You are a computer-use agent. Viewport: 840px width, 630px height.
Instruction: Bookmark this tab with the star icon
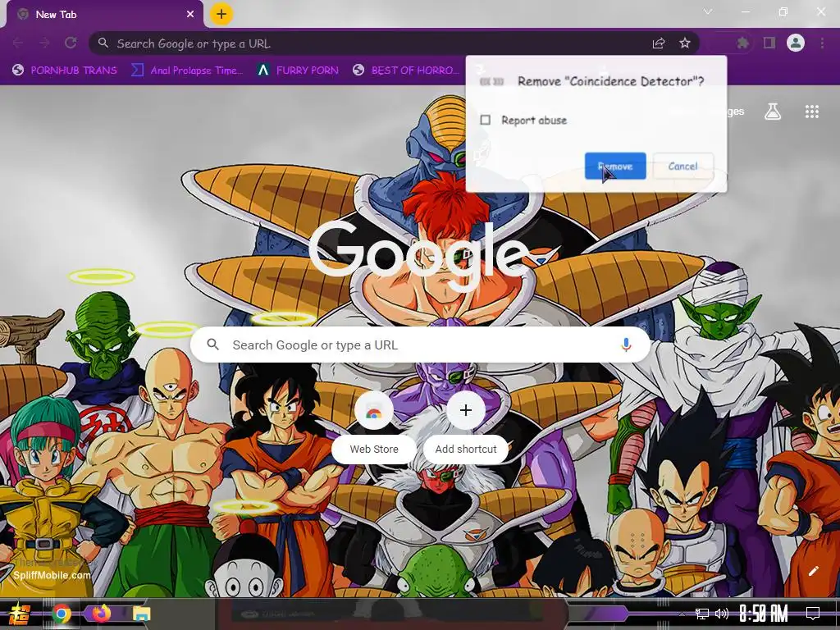[685, 43]
